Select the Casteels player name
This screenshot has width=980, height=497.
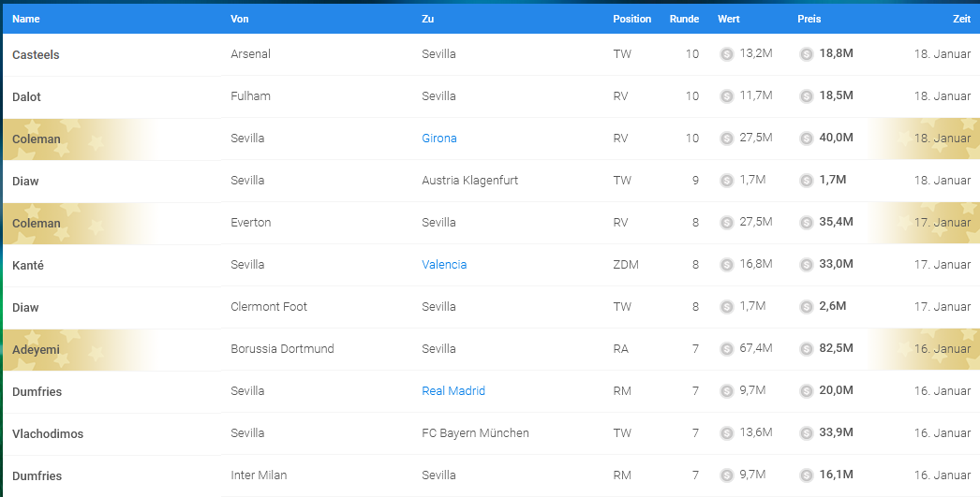pos(36,55)
